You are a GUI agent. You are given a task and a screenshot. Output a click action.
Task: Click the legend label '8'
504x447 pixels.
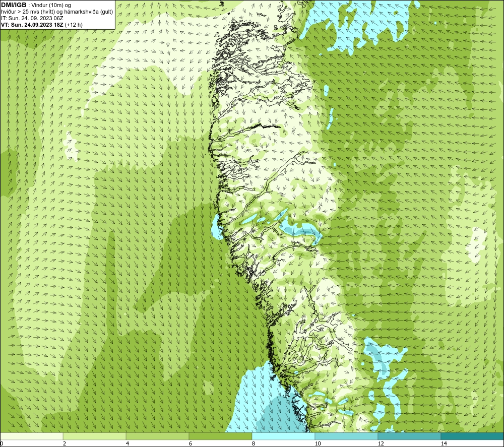coord(254,444)
